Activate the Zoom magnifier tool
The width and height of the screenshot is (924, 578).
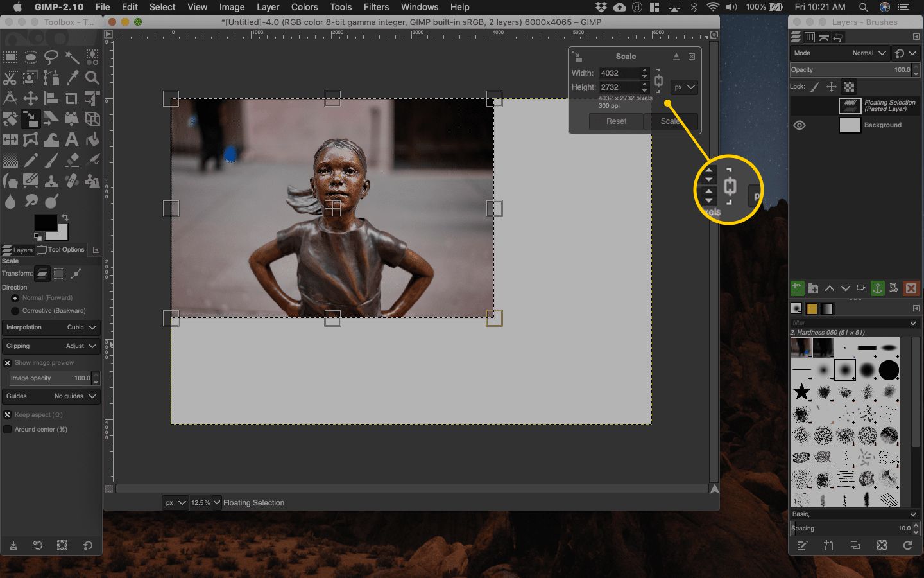92,78
